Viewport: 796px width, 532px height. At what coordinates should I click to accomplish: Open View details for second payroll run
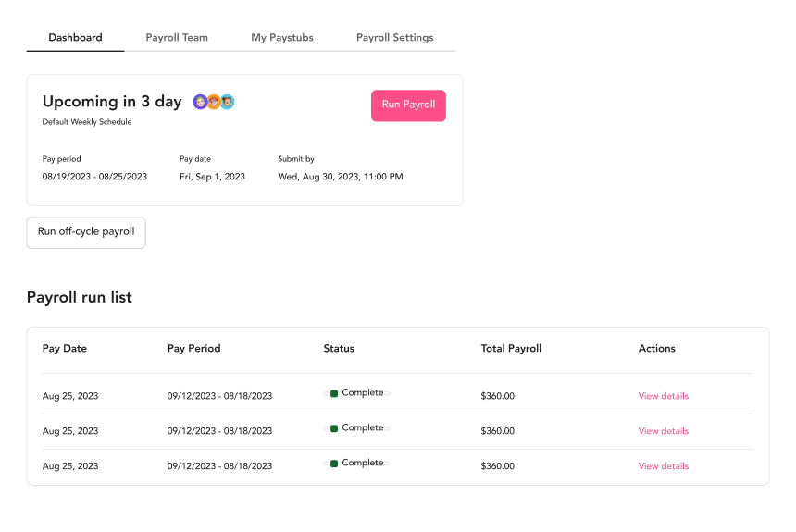663,431
